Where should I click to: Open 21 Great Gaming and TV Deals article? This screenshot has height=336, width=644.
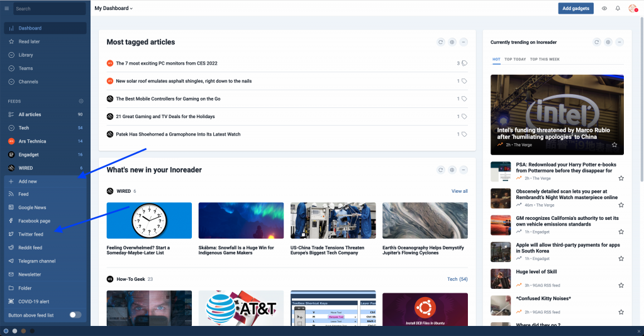(x=165, y=117)
